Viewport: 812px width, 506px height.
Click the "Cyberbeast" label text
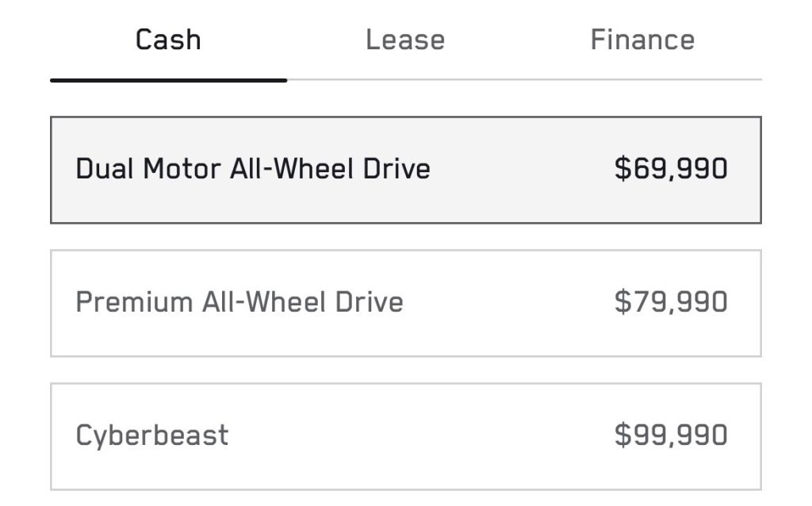(152, 435)
